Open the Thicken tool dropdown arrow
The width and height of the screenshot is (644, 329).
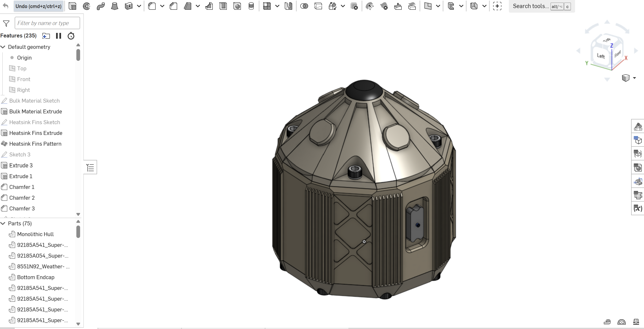tap(139, 6)
